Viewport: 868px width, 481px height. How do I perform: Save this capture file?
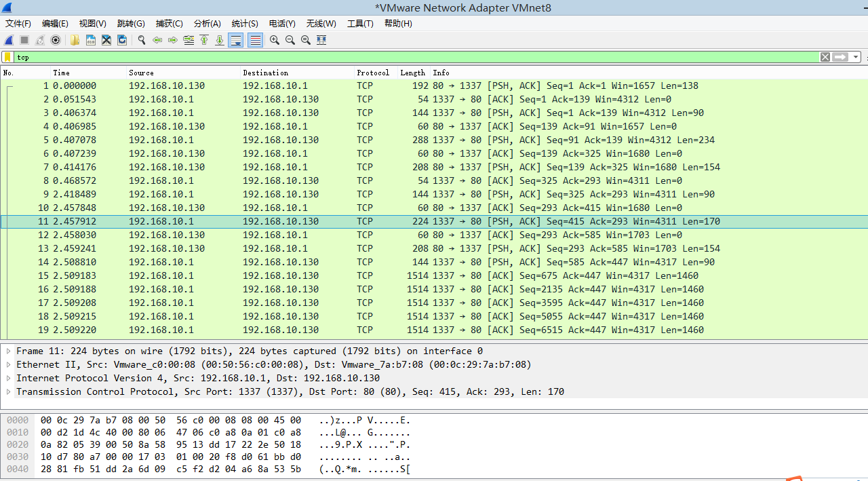point(91,40)
